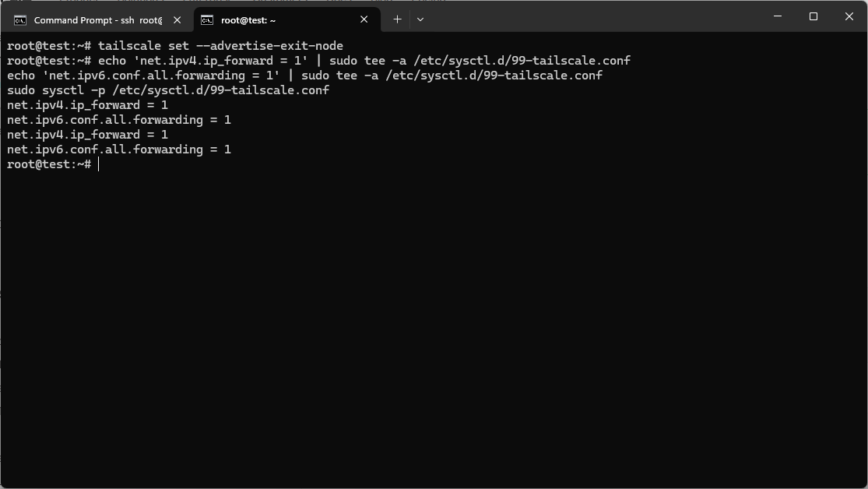Click the tailscale set --advertise-exit-node command line
Screen dimensions: 868x489
pos(175,46)
